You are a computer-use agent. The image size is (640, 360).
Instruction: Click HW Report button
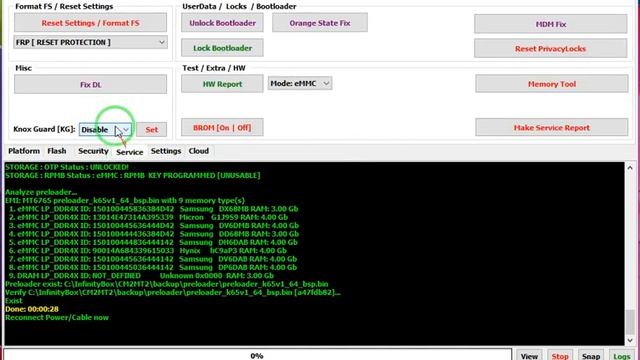(222, 84)
